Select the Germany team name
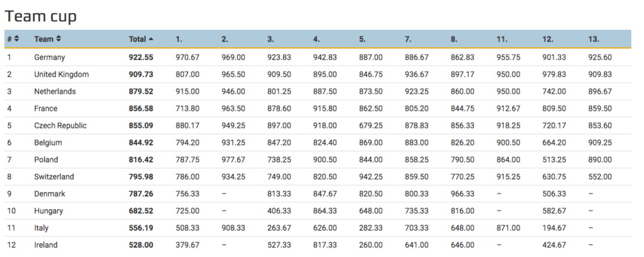This screenshot has width=644, height=257. [50, 57]
